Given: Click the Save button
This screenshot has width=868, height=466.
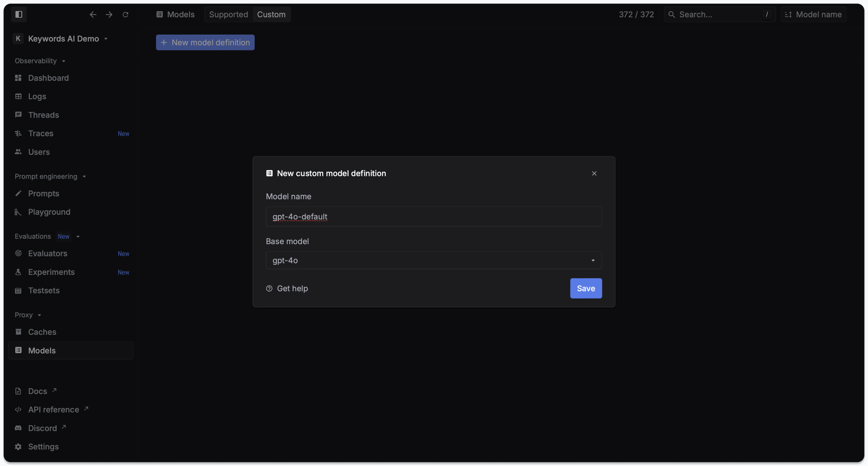Looking at the screenshot, I should click(586, 288).
